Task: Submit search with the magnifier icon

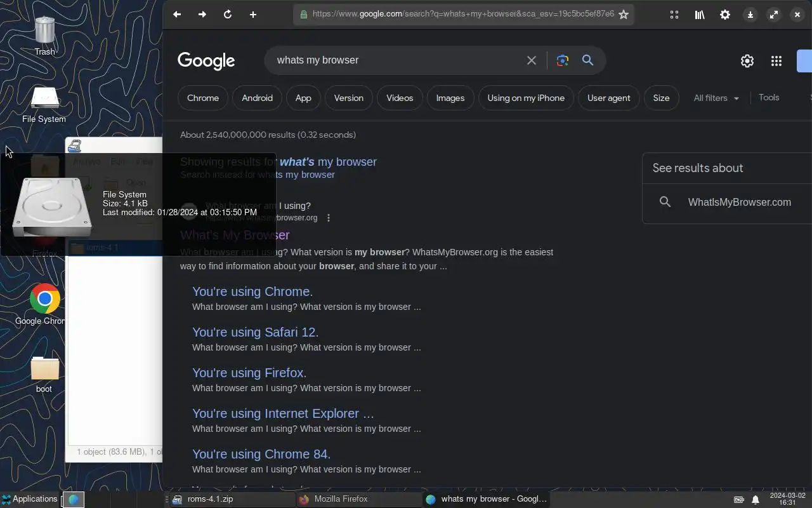Action: [588, 60]
